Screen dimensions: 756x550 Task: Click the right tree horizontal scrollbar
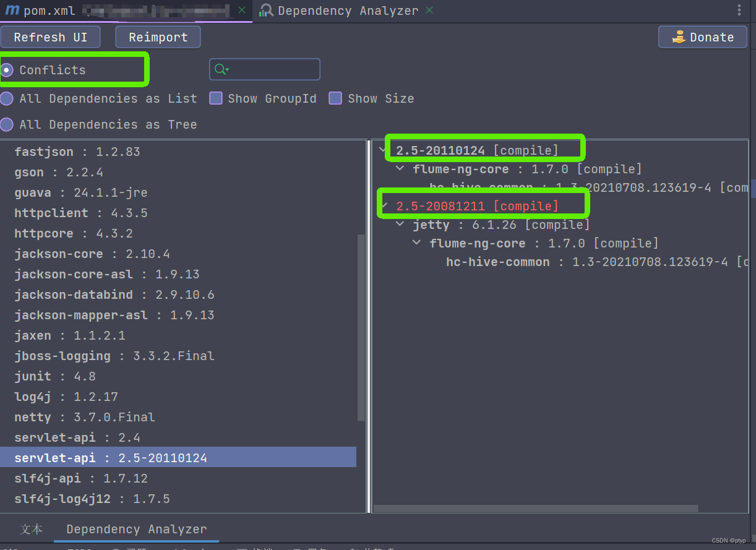(536, 509)
